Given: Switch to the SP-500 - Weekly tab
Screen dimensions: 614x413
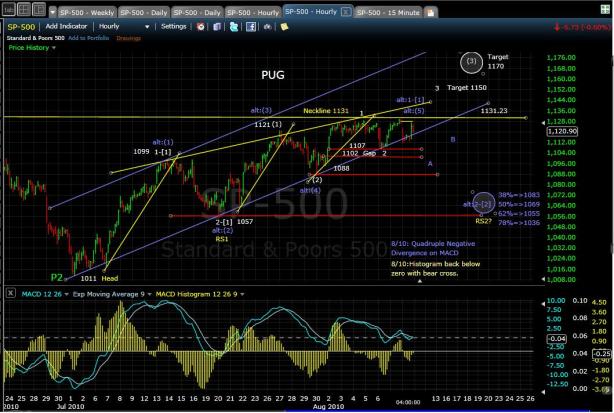Looking at the screenshot, I should pyautogui.click(x=87, y=13).
